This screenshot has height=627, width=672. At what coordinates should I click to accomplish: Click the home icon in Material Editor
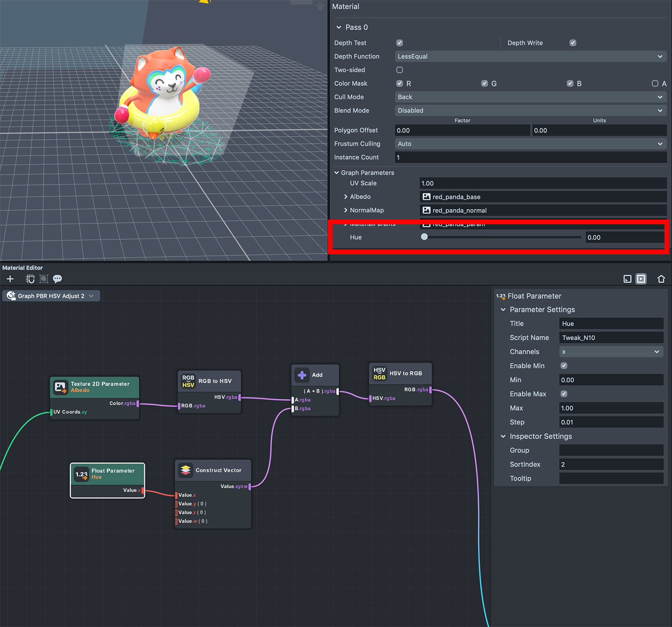pyautogui.click(x=661, y=279)
